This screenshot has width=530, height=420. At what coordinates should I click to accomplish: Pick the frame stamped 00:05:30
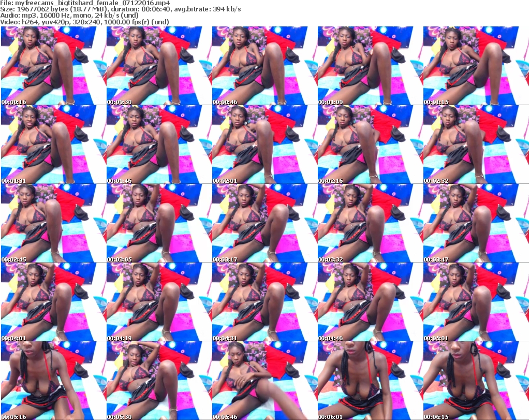(x=159, y=381)
